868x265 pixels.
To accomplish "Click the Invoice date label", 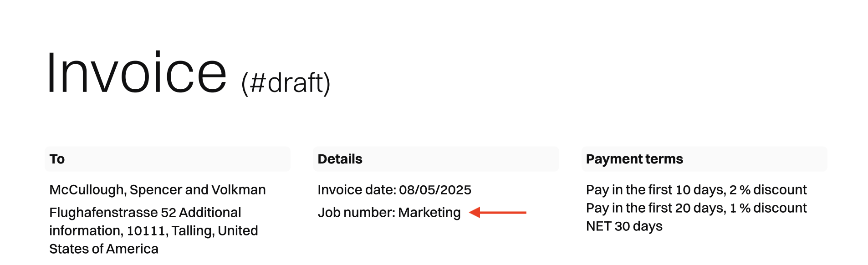I will click(357, 190).
